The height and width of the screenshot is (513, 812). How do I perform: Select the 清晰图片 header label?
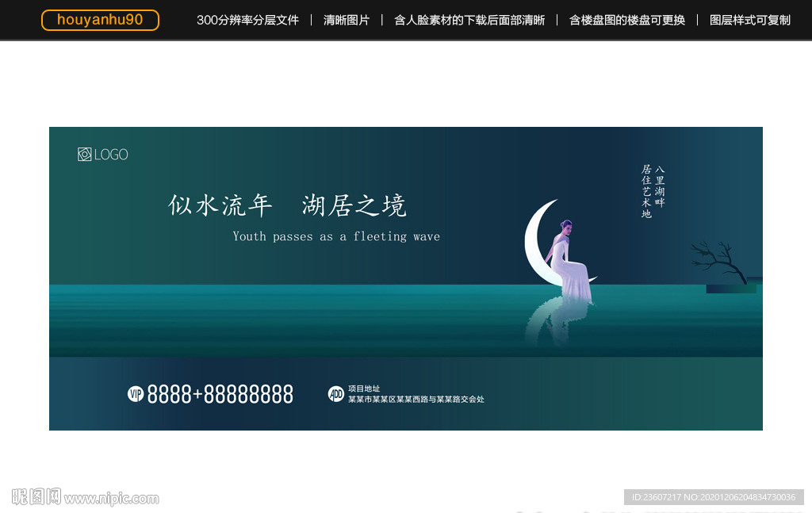pyautogui.click(x=347, y=20)
